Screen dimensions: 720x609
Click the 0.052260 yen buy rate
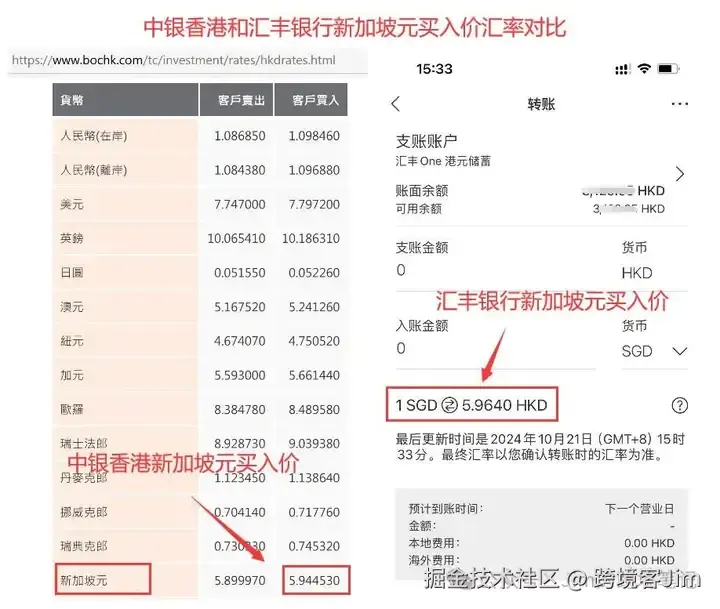point(314,273)
